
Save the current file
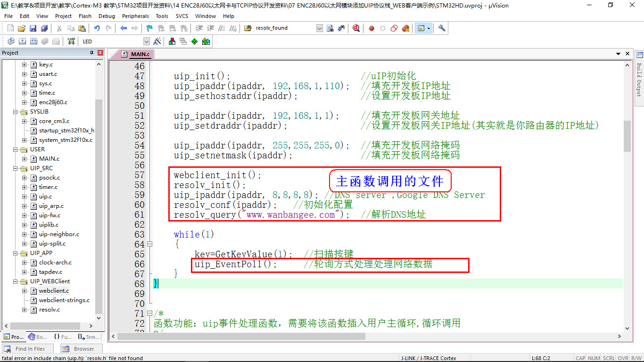[33, 28]
